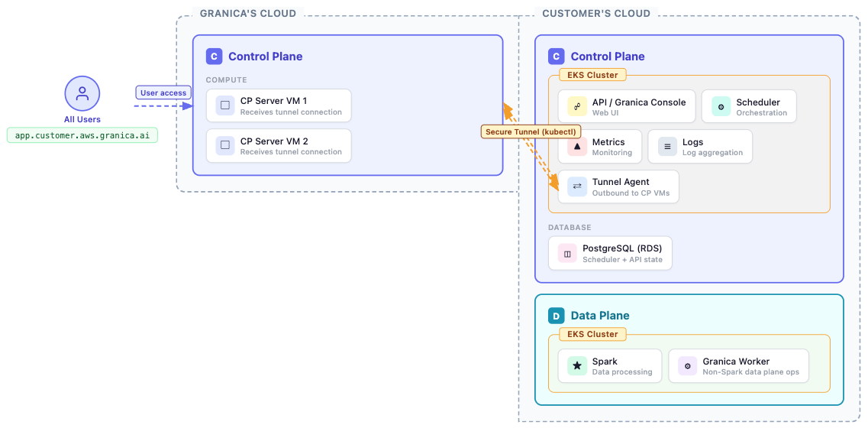This screenshot has width=868, height=428.
Task: Select the CP Server VM 1 card title
Action: [x=273, y=101]
